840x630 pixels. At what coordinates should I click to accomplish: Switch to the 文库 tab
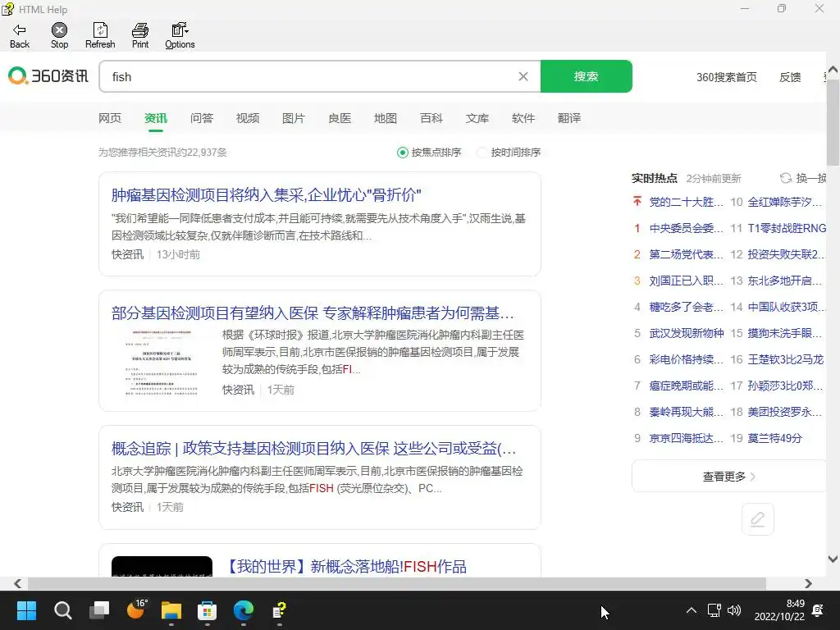[x=477, y=118]
